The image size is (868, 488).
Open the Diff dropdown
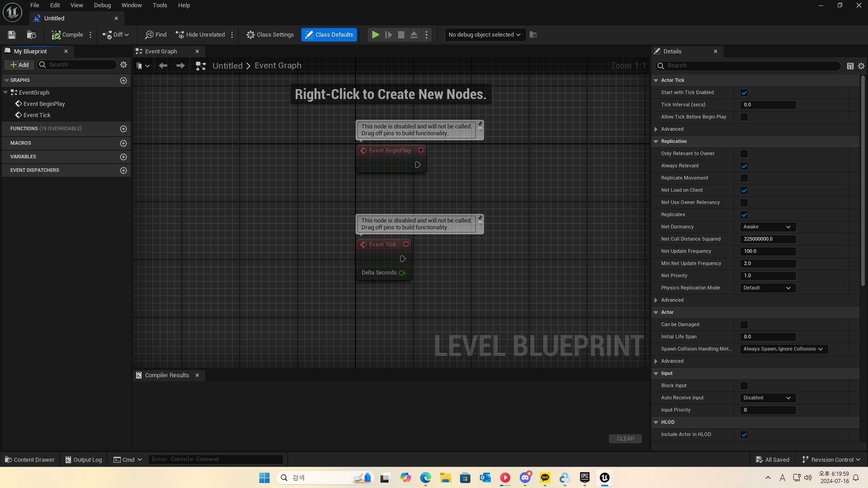tap(116, 35)
